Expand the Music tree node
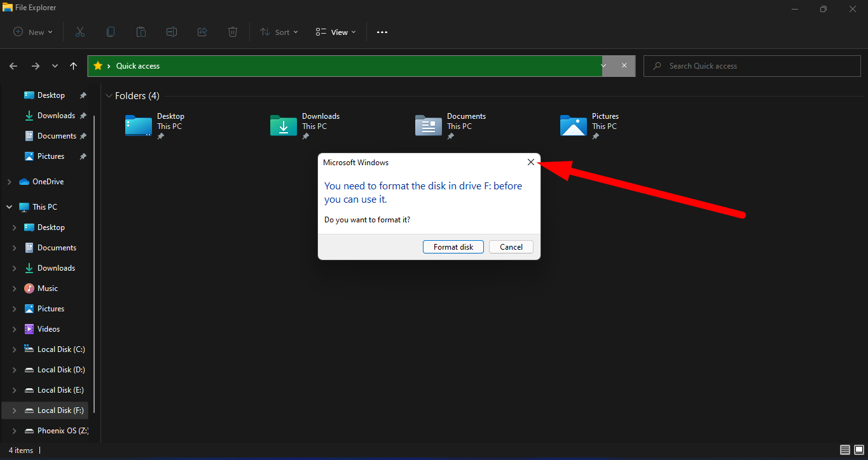The height and width of the screenshot is (460, 868). 15,288
